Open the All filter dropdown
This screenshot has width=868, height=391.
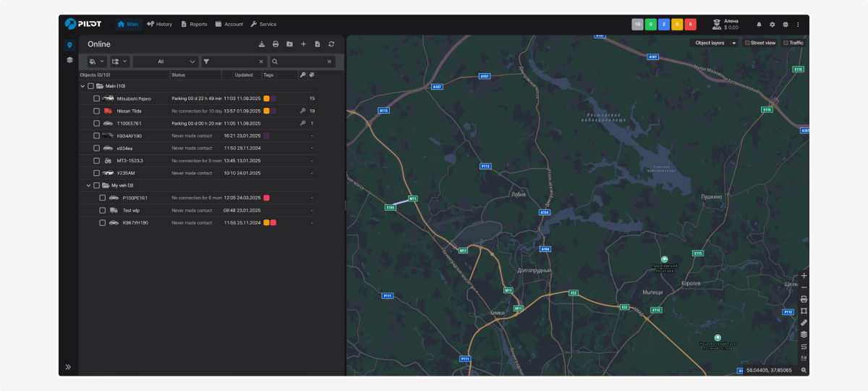tap(165, 62)
